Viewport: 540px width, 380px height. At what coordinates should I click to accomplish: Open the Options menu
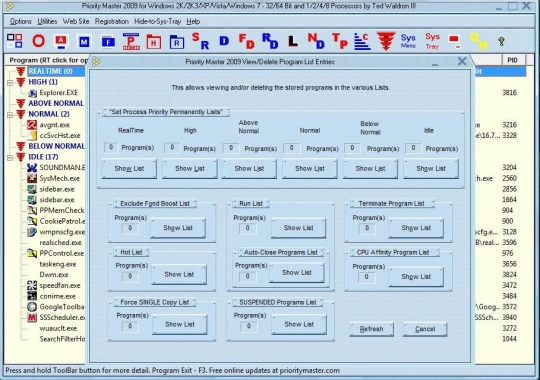21,21
